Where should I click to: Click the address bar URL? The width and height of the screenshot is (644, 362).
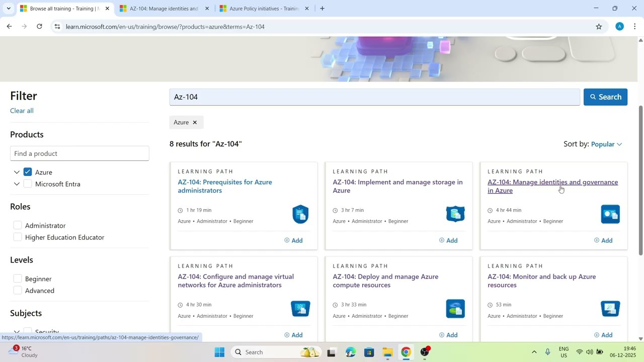(x=165, y=27)
